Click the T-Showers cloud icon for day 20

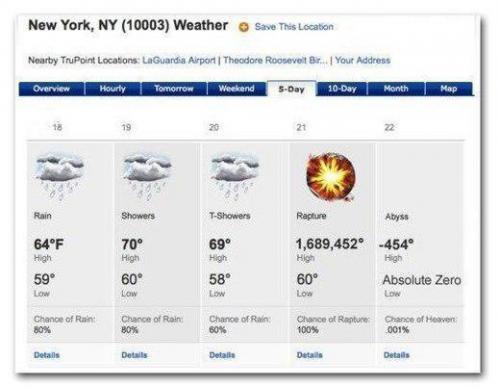pyautogui.click(x=235, y=177)
